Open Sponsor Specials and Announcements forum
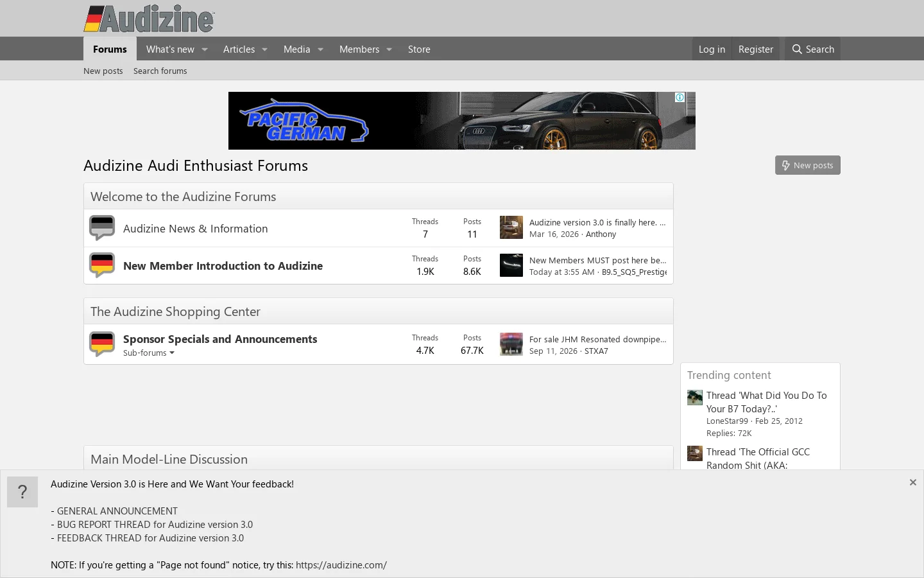Viewport: 924px width, 578px height. [x=220, y=339]
